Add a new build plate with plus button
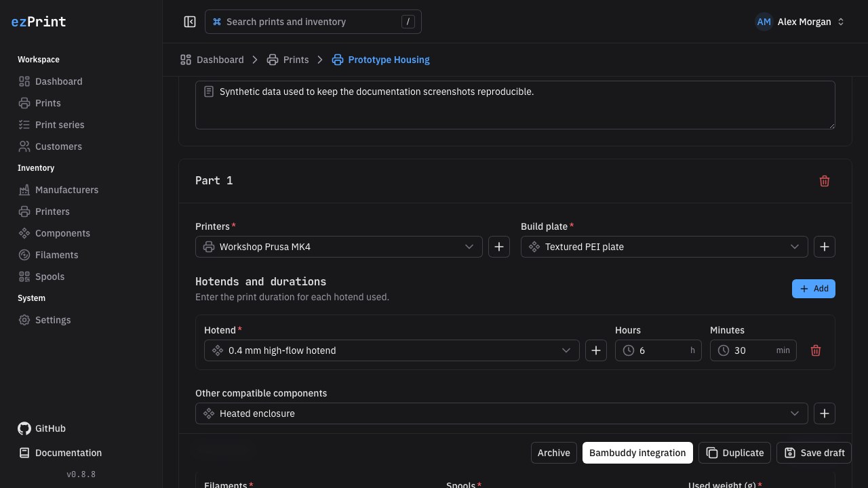The height and width of the screenshot is (488, 868). coord(825,247)
